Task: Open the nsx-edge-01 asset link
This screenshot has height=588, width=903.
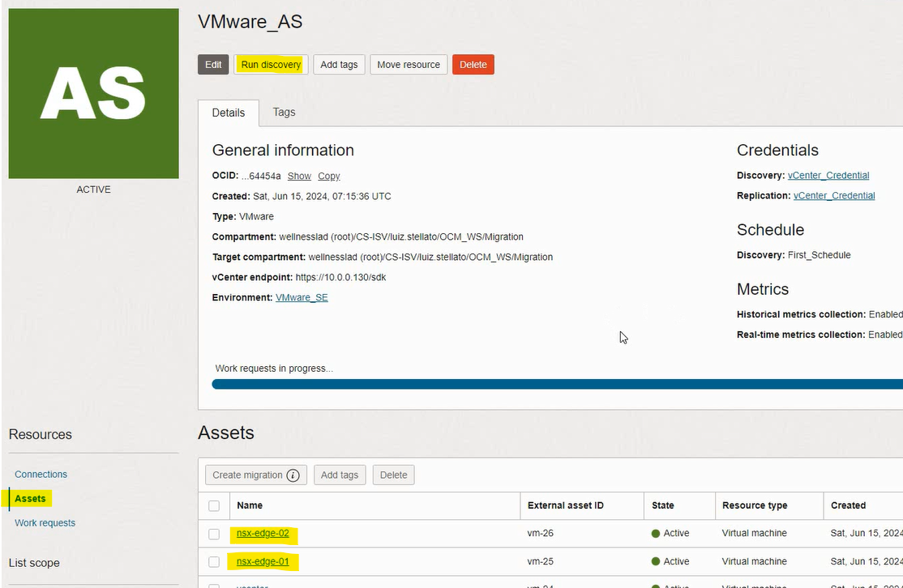Action: click(263, 561)
